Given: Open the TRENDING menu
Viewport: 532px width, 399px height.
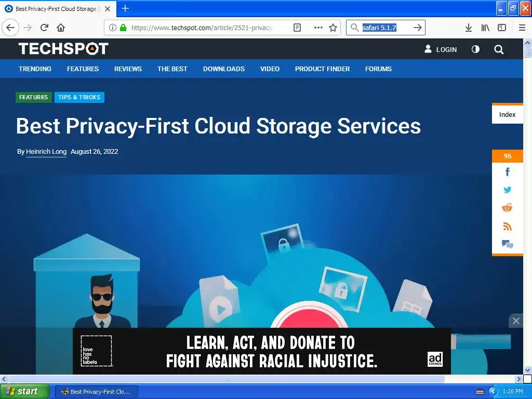Looking at the screenshot, I should click(x=35, y=69).
